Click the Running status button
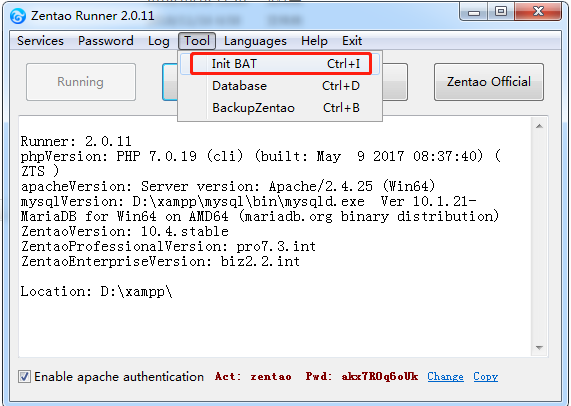Screen dimensions: 571x406 tap(81, 82)
